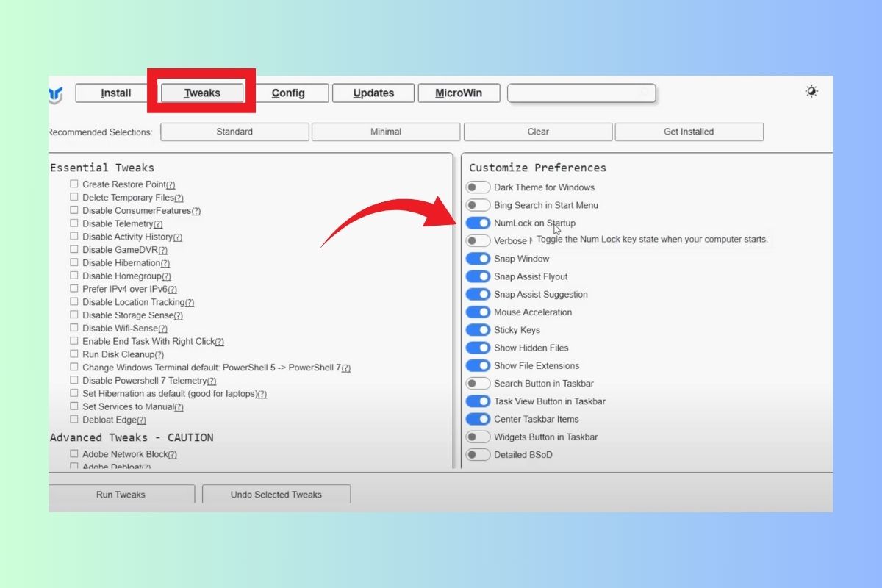
Task: Check the Create Restore Point checkbox
Action: pos(74,184)
